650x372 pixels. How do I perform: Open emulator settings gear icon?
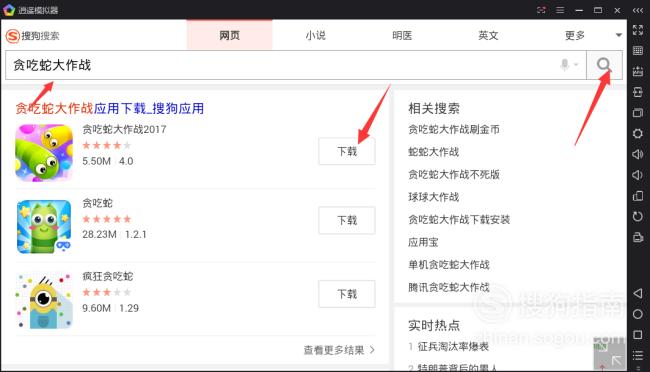638,134
